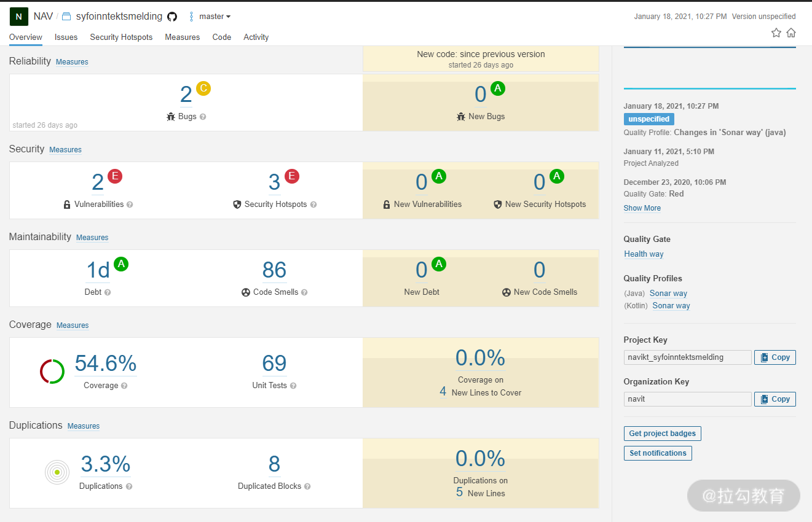This screenshot has height=522, width=812.
Task: Click the NAV organization logo
Action: coord(19,17)
